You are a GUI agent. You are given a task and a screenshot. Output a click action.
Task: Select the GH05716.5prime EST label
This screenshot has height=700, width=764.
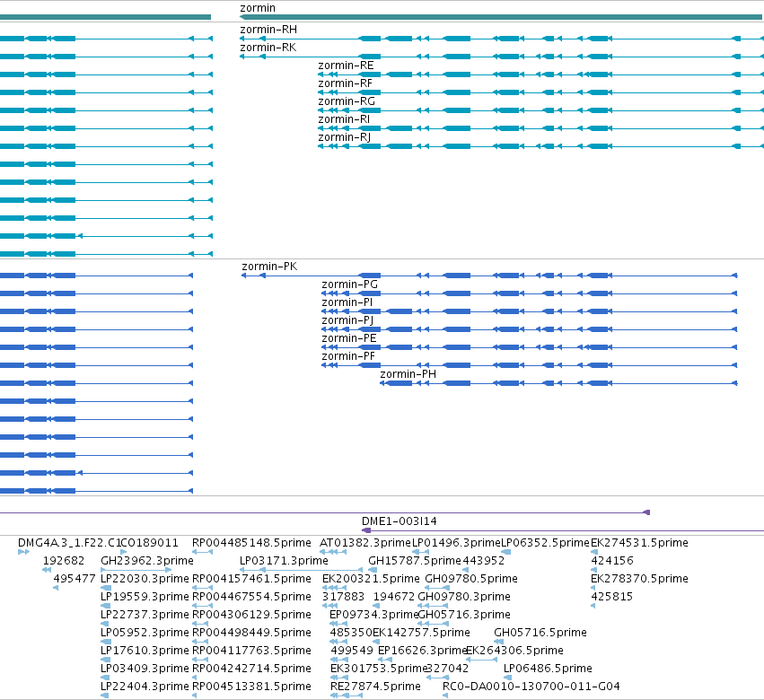pyautogui.click(x=540, y=634)
